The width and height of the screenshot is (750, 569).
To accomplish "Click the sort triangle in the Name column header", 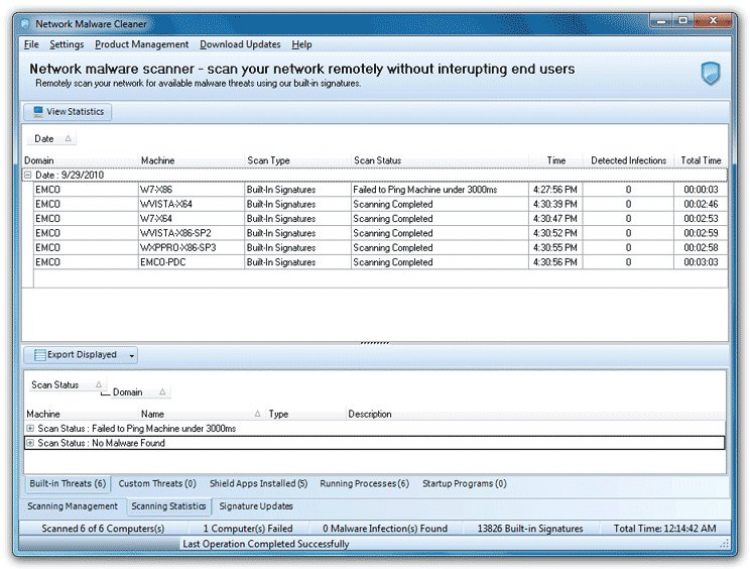I will (x=257, y=414).
